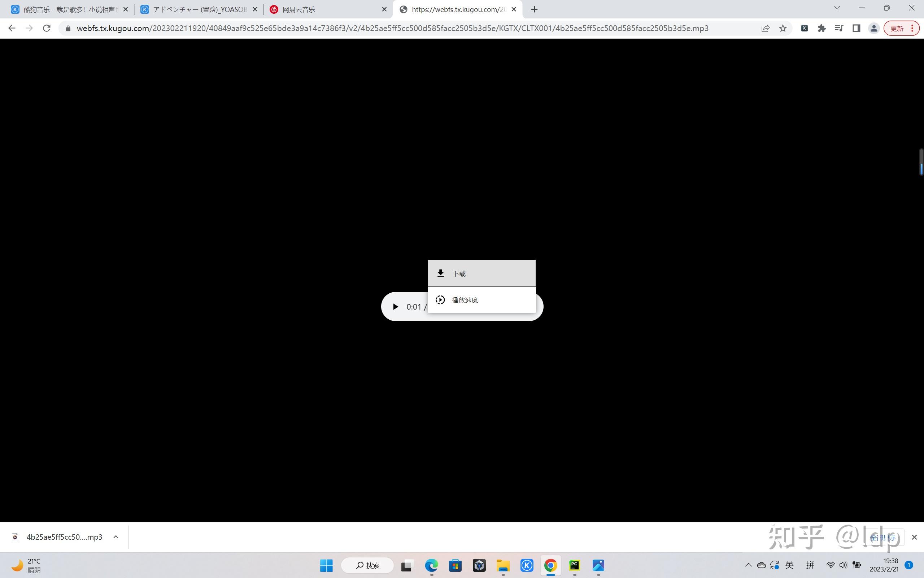Open the Windows Start menu
This screenshot has height=578, width=924.
[326, 565]
